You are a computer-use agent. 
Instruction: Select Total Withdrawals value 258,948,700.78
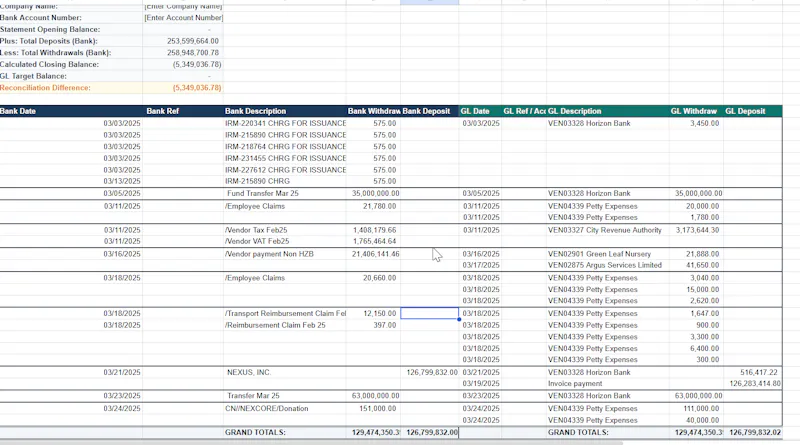(x=183, y=53)
